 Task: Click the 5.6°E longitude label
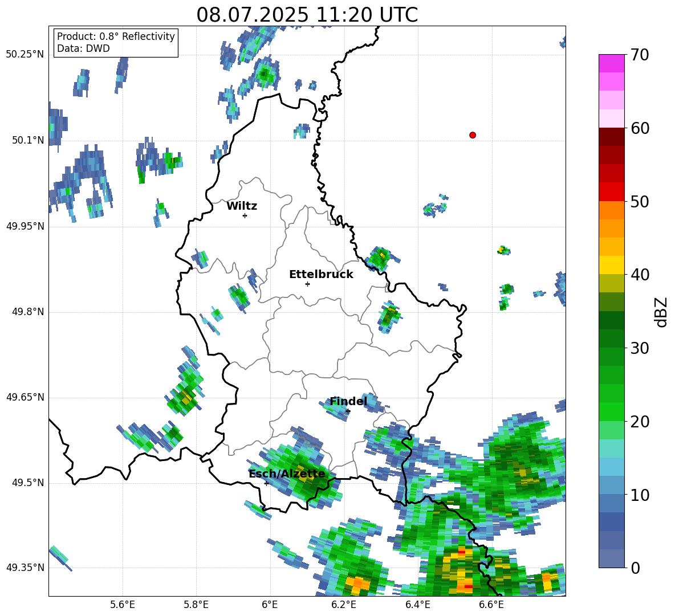(123, 605)
